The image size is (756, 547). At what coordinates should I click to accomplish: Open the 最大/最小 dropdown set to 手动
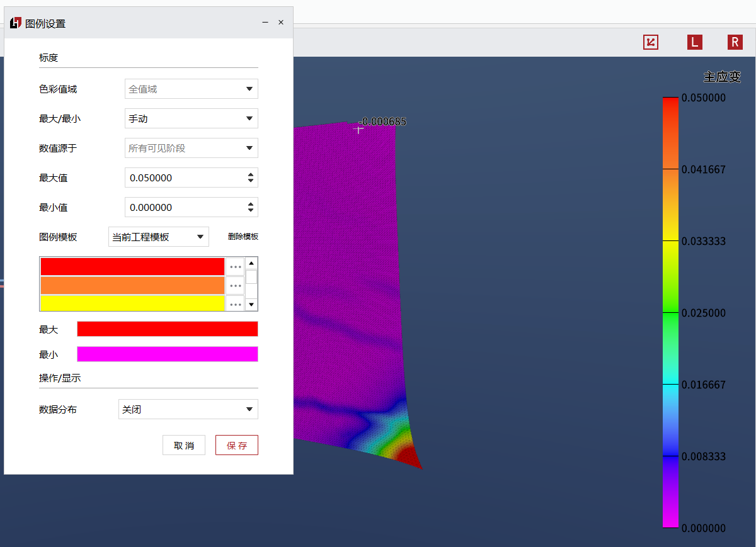tap(191, 118)
